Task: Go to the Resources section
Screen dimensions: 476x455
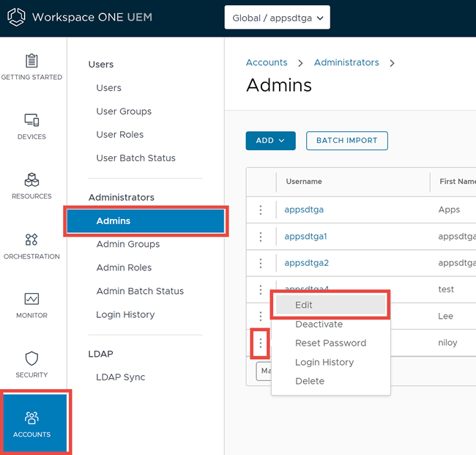Action: 31,186
